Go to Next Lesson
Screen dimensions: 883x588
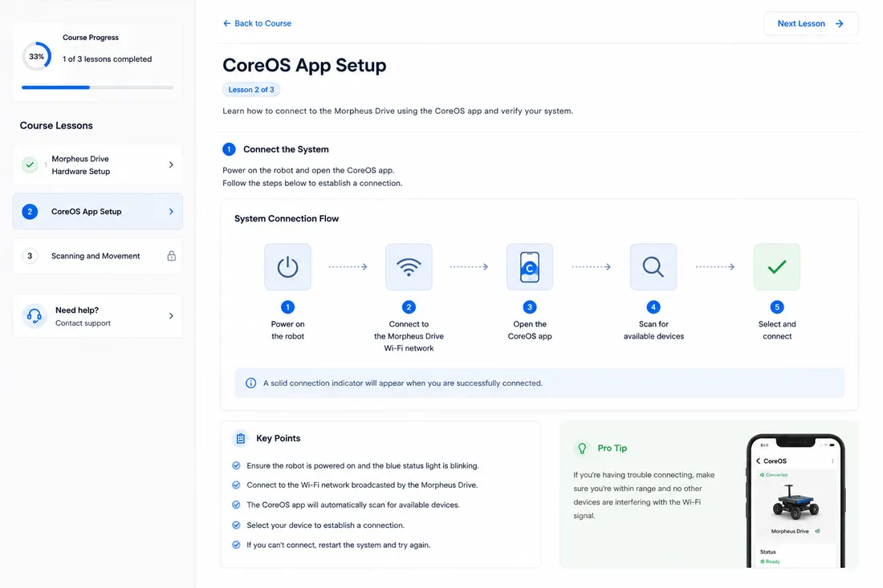[x=811, y=23]
